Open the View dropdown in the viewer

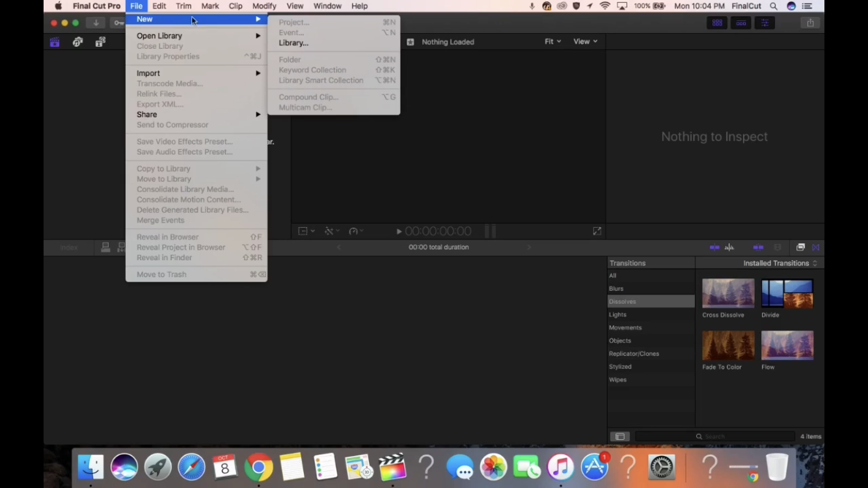point(584,41)
